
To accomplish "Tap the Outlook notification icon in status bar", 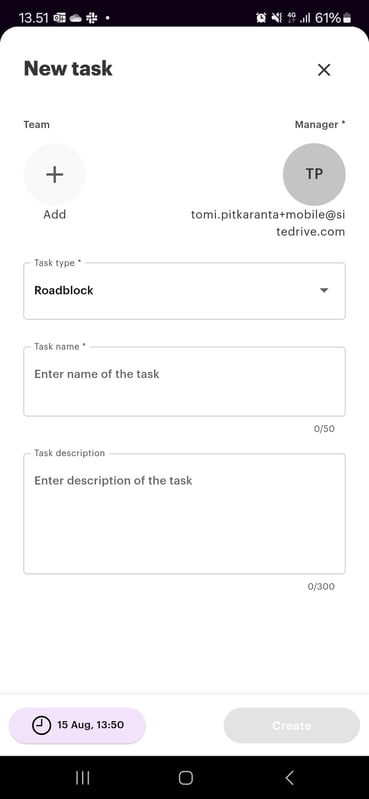I will click(59, 18).
